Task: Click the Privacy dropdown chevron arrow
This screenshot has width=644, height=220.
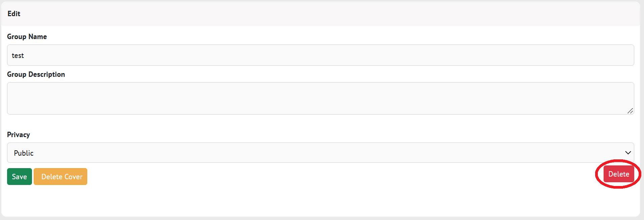Action: [628, 153]
